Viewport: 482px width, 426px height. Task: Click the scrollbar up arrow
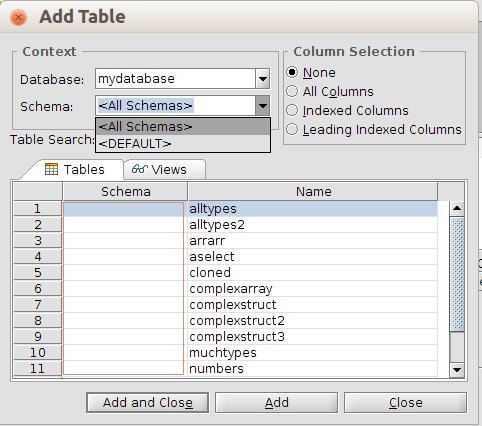[457, 209]
